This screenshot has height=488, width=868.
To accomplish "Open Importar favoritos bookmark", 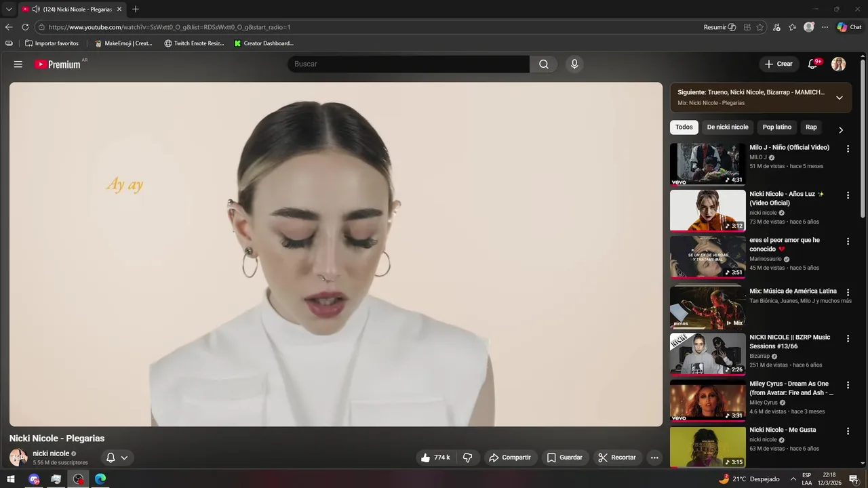I will 52,43.
